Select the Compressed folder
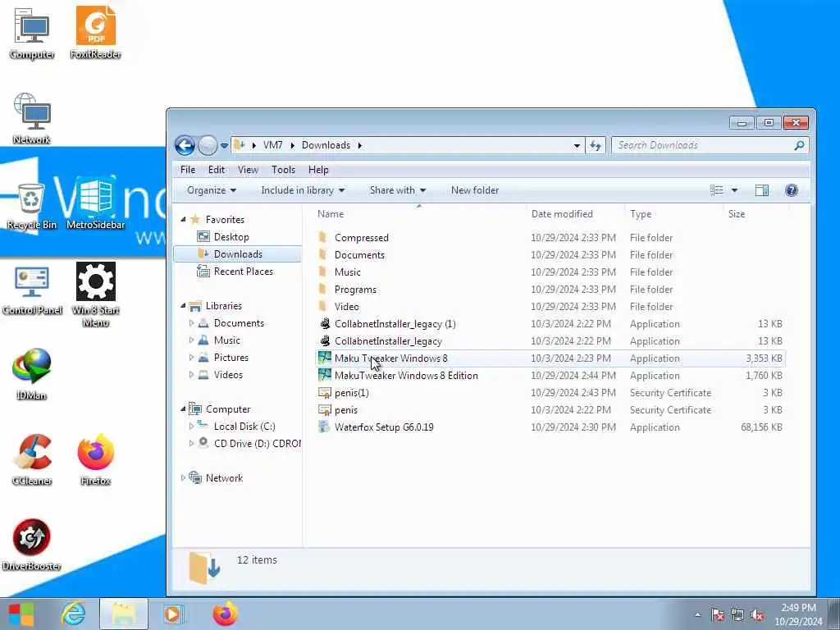The height and width of the screenshot is (630, 840). 550,237
